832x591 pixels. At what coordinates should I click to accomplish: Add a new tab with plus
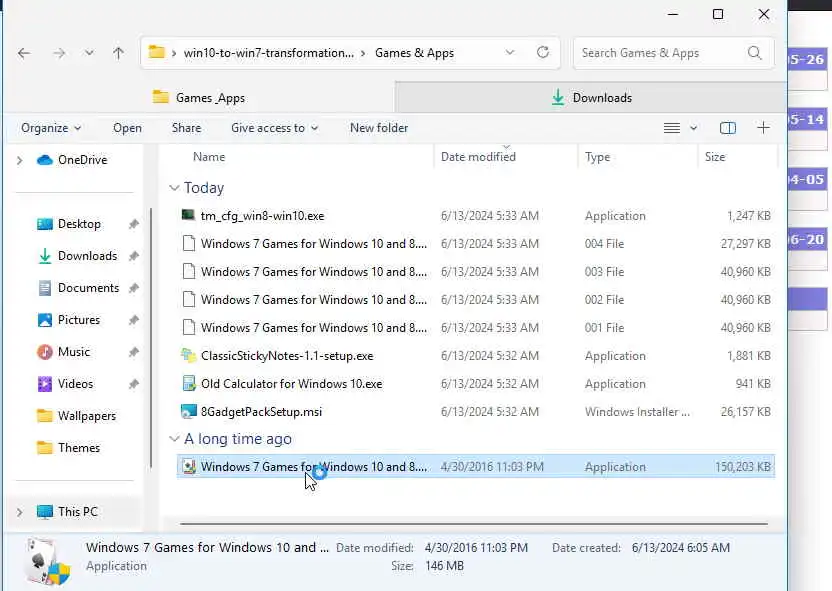point(763,127)
